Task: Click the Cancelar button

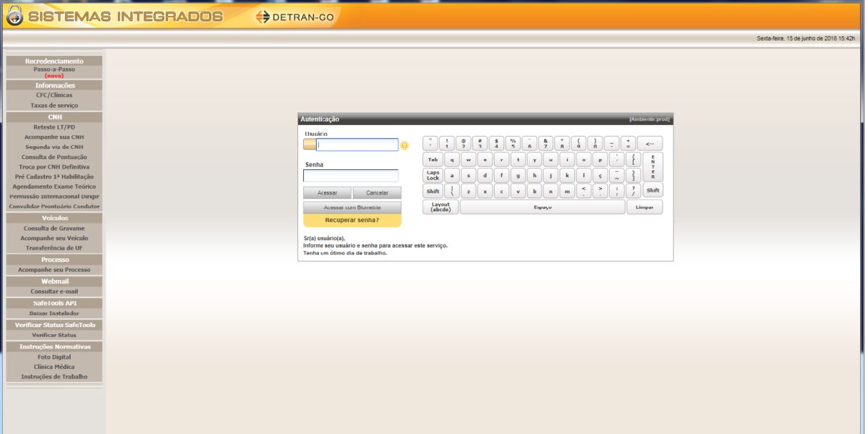Action: pos(377,193)
